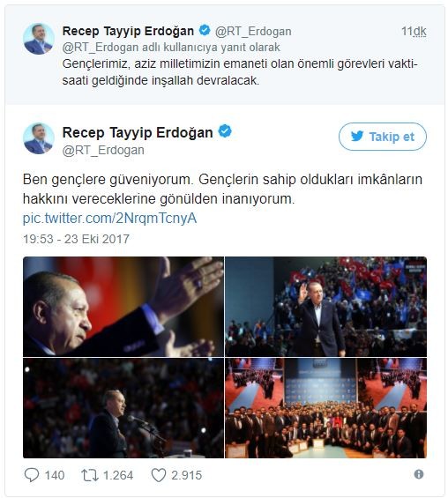This screenshot has height=498, width=448.
Task: Click the 11dk timestamp on the reply
Action: click(414, 31)
